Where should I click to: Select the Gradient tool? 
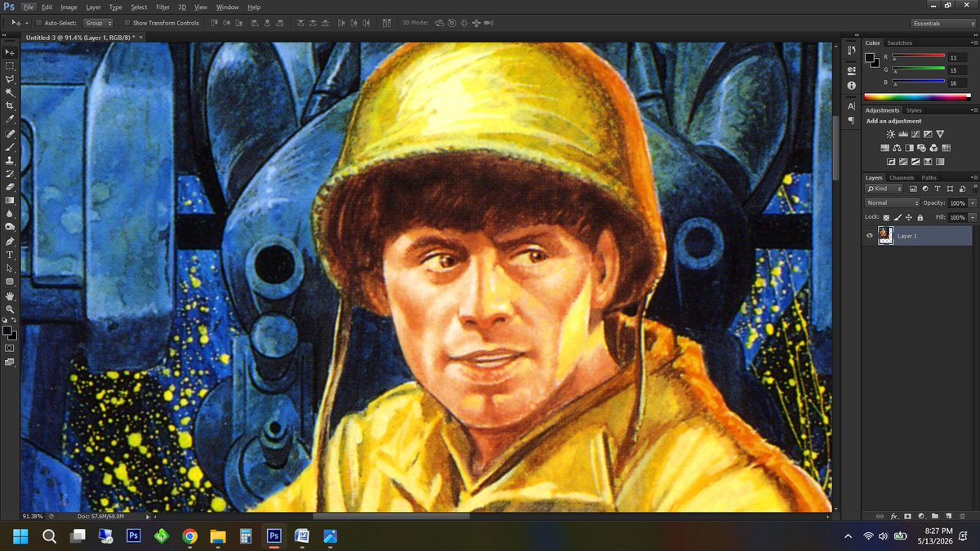point(10,200)
